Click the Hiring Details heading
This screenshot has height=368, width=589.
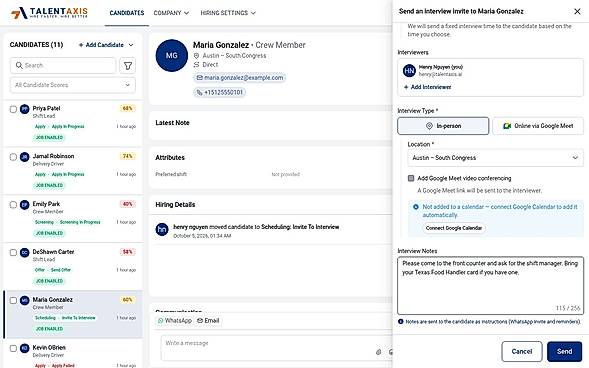click(x=175, y=205)
